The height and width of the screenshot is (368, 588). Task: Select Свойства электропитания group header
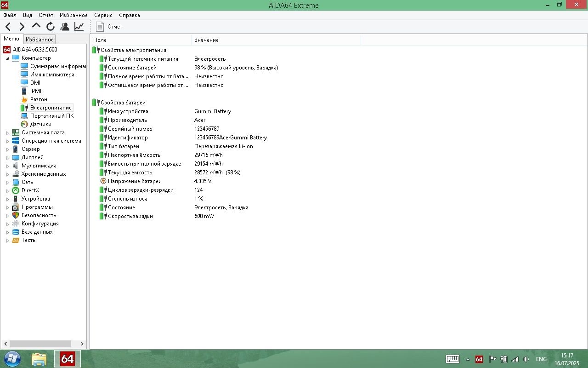coord(133,50)
